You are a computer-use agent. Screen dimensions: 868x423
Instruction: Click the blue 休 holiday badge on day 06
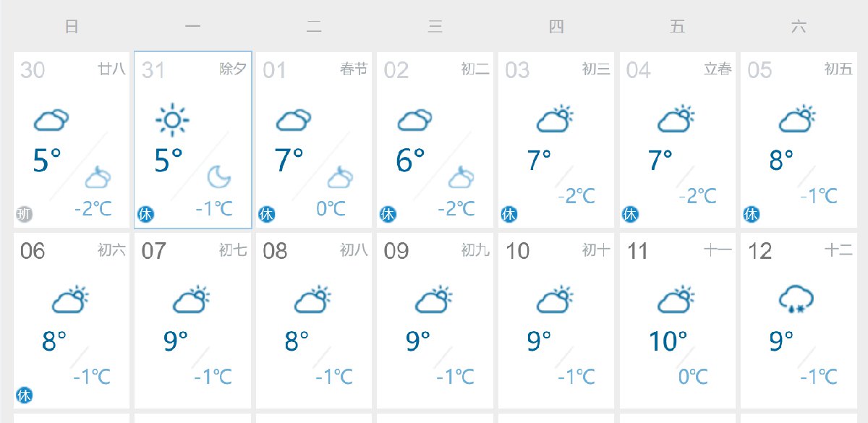[x=25, y=396]
